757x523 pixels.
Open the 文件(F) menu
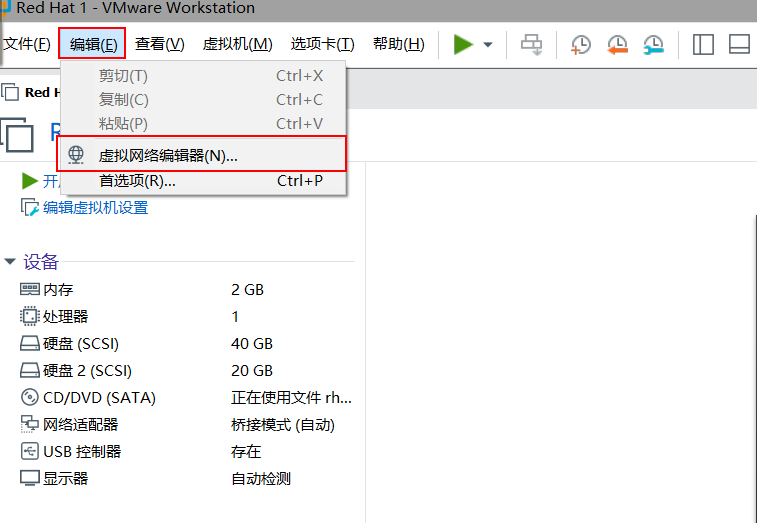pos(26,44)
